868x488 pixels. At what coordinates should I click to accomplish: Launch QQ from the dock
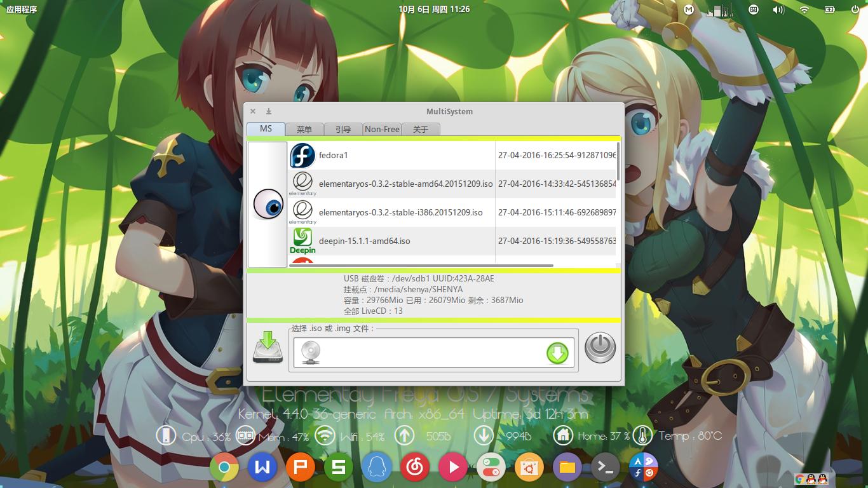[376, 466]
